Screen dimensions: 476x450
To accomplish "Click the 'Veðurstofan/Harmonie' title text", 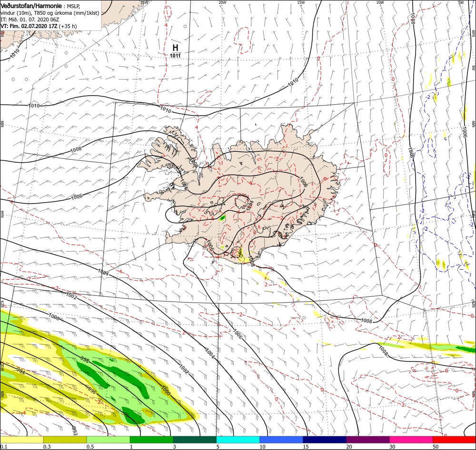I will click(x=31, y=6).
